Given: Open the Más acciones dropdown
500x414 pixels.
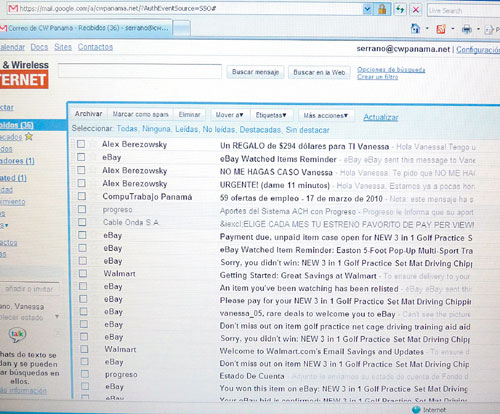Looking at the screenshot, I should (325, 116).
